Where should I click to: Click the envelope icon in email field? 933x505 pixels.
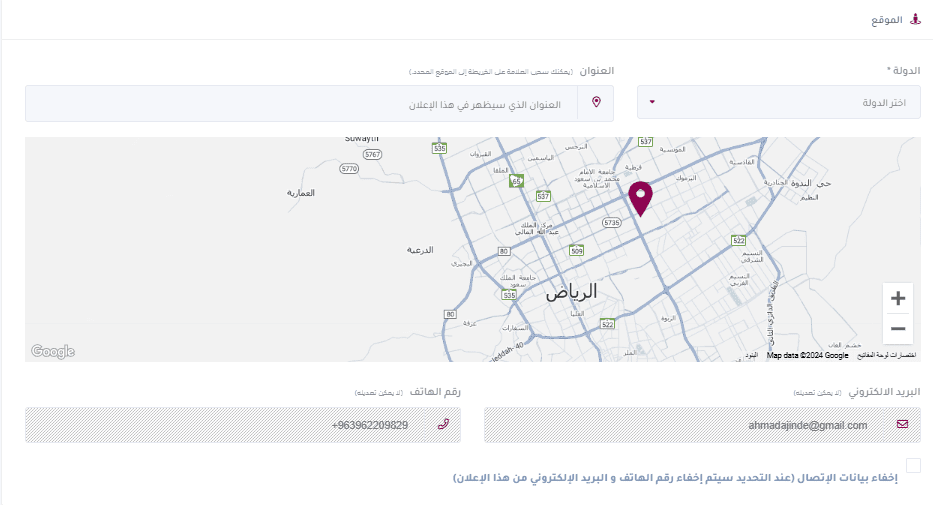[x=902, y=424]
